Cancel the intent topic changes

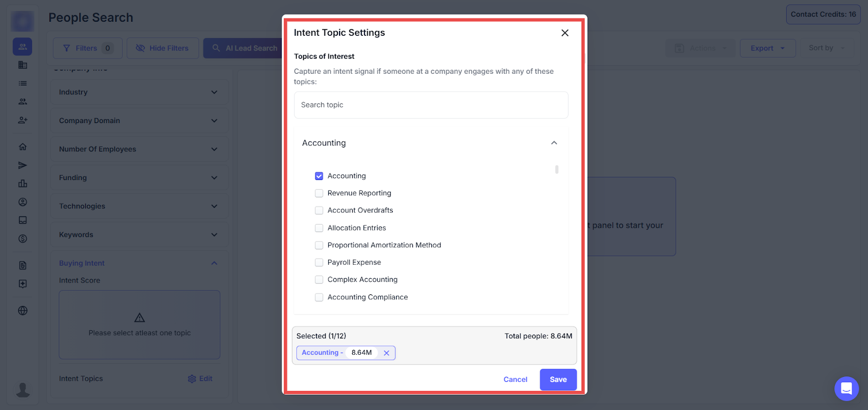(x=515, y=380)
